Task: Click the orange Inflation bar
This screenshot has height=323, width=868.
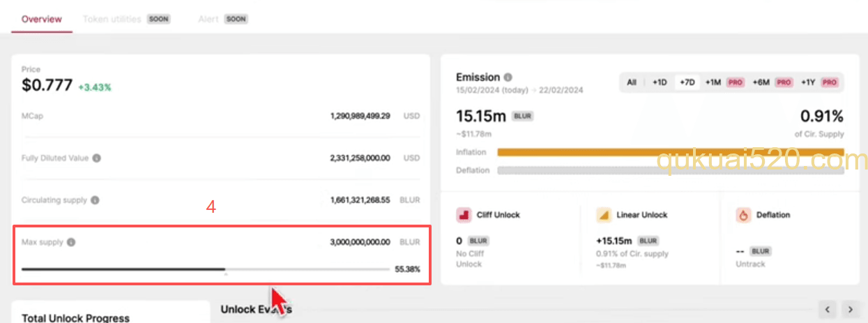Action: pos(671,152)
